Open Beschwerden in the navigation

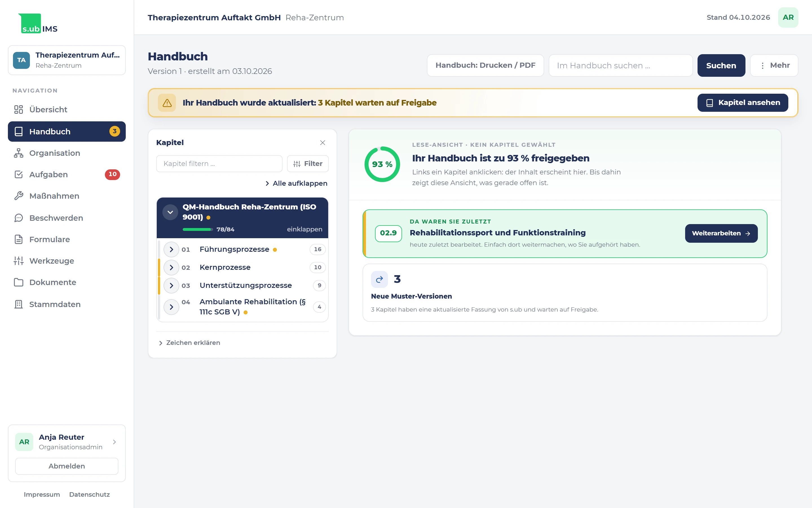(67, 218)
